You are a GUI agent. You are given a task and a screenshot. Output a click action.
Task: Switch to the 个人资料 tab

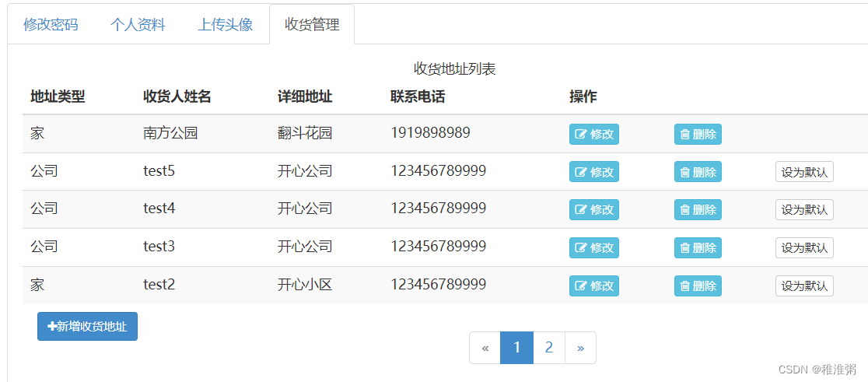point(138,24)
